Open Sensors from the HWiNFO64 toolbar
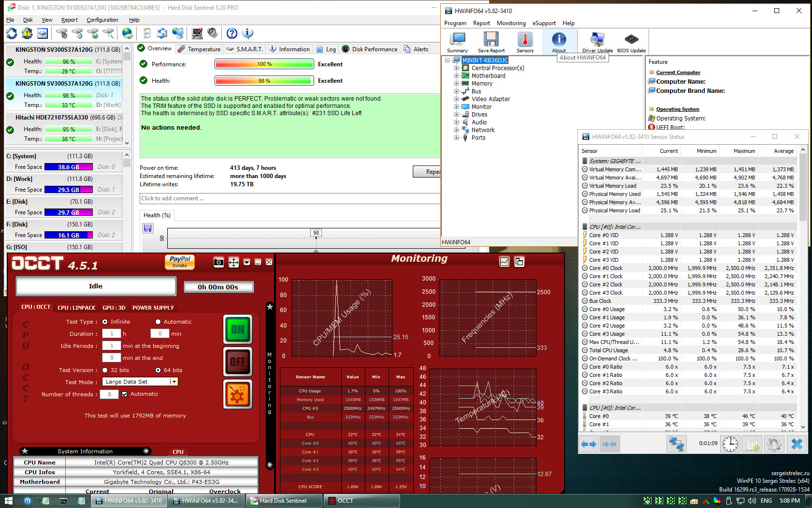812x508 pixels. click(525, 43)
